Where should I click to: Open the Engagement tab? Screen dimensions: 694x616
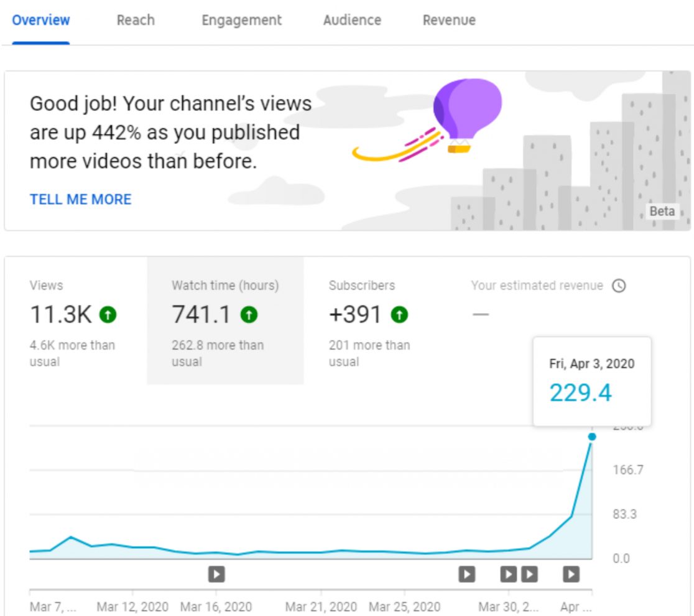241,20
